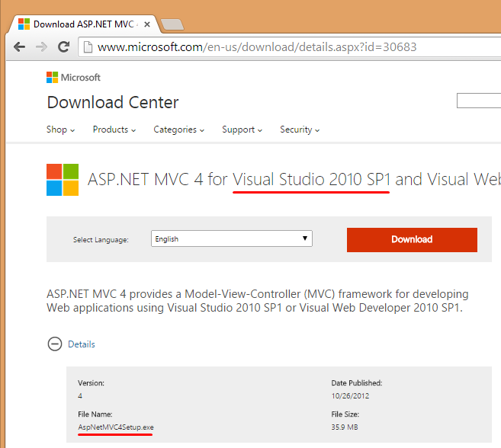Click the file name AspNetMVC4Setup.exe

click(x=116, y=427)
